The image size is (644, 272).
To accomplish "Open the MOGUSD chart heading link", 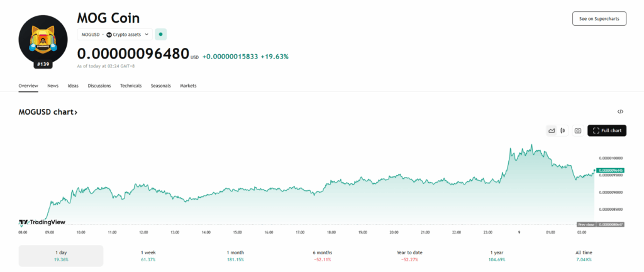I will 48,111.
